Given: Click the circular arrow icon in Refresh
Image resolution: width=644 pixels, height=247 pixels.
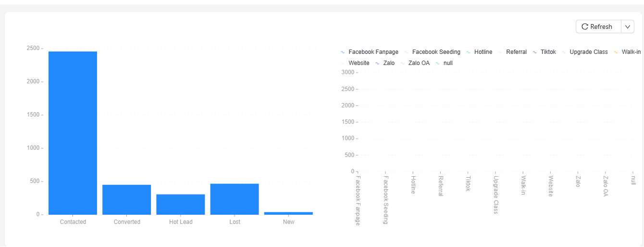Looking at the screenshot, I should click(585, 27).
